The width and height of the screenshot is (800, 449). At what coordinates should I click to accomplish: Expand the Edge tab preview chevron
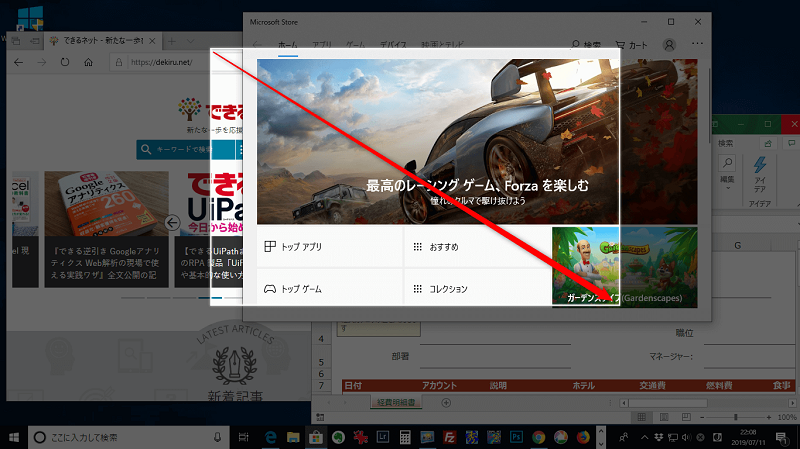[x=192, y=40]
